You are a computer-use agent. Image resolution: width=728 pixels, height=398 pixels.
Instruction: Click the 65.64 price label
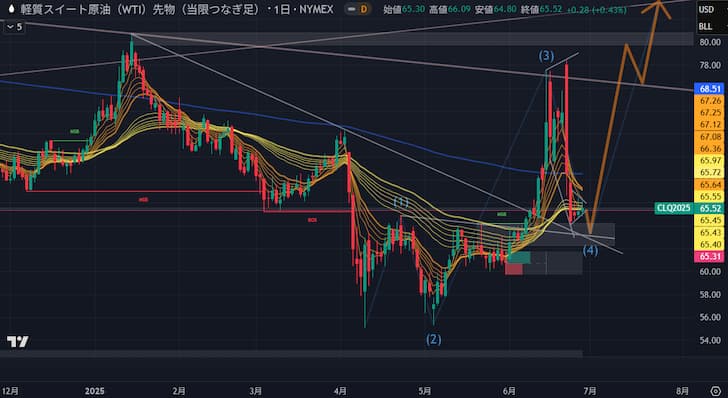[710, 184]
